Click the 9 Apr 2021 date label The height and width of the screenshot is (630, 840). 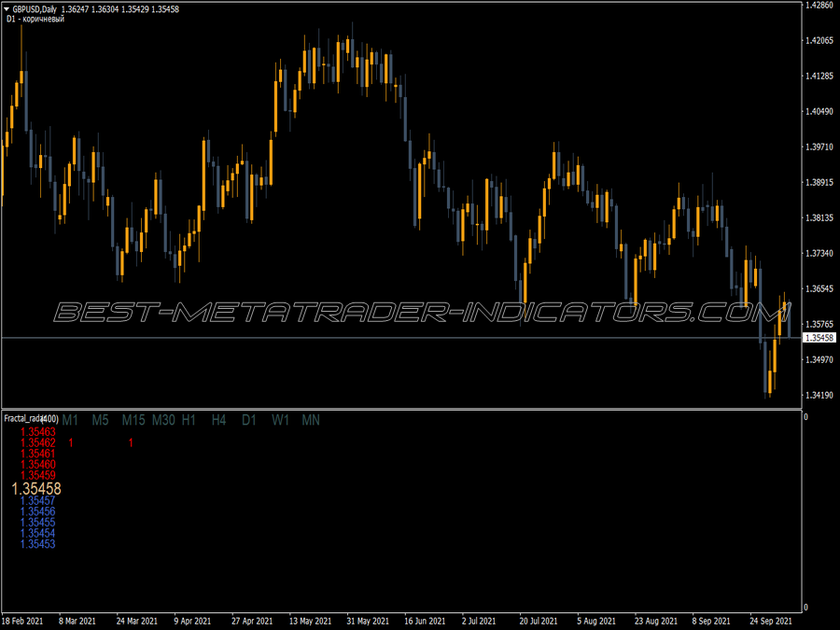point(192,621)
